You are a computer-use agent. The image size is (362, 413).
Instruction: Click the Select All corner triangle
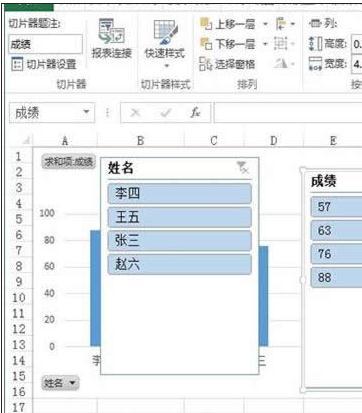(x=27, y=141)
